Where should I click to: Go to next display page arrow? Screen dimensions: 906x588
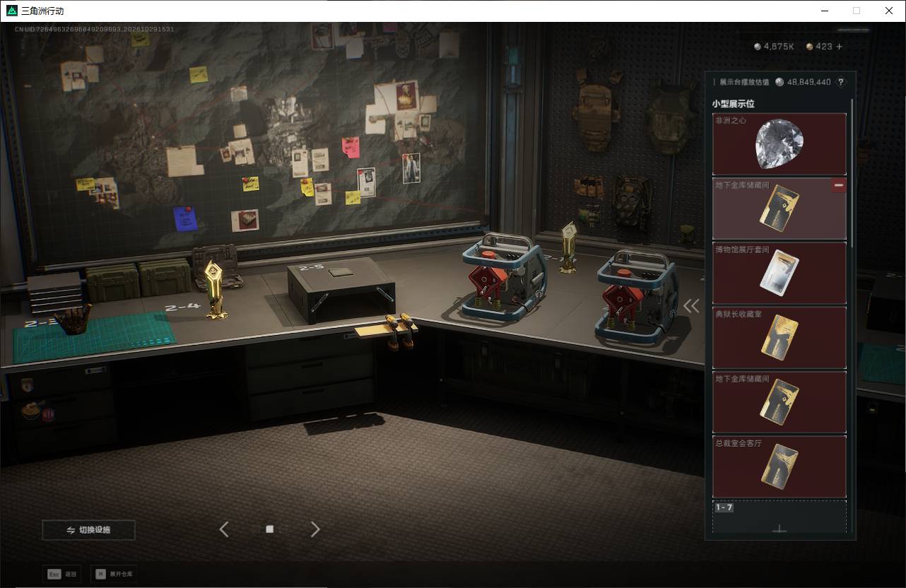[315, 529]
